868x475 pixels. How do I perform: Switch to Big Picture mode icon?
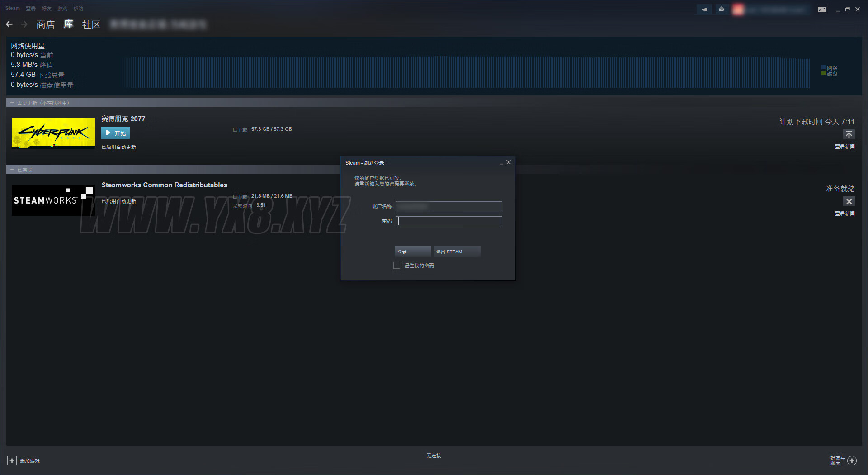[822, 9]
